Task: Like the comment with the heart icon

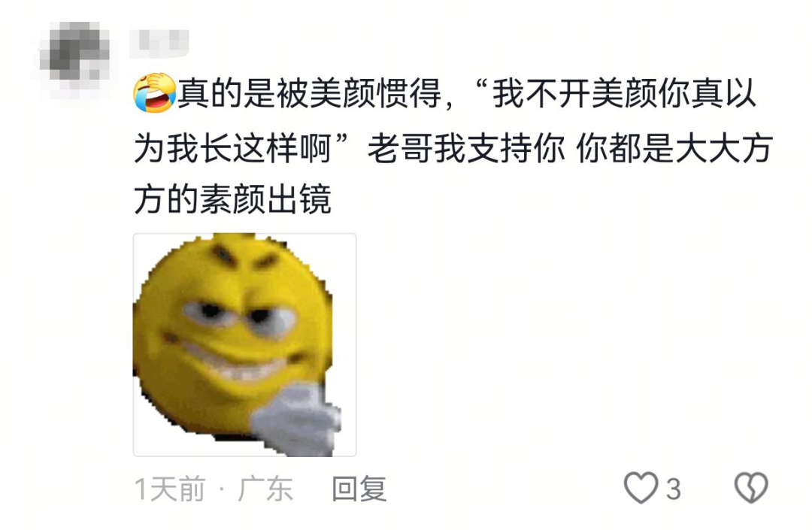Action: click(x=641, y=488)
